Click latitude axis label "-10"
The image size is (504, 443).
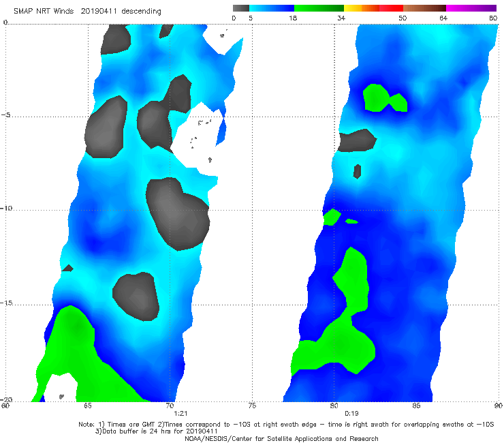tap(6, 208)
